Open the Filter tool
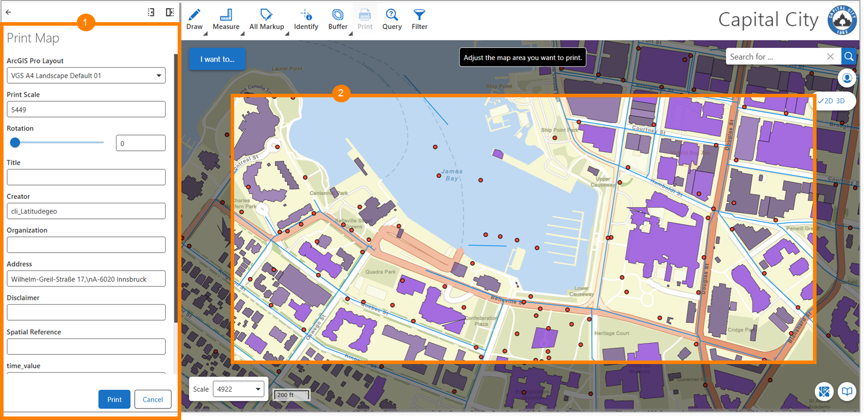The image size is (868, 420). (419, 20)
